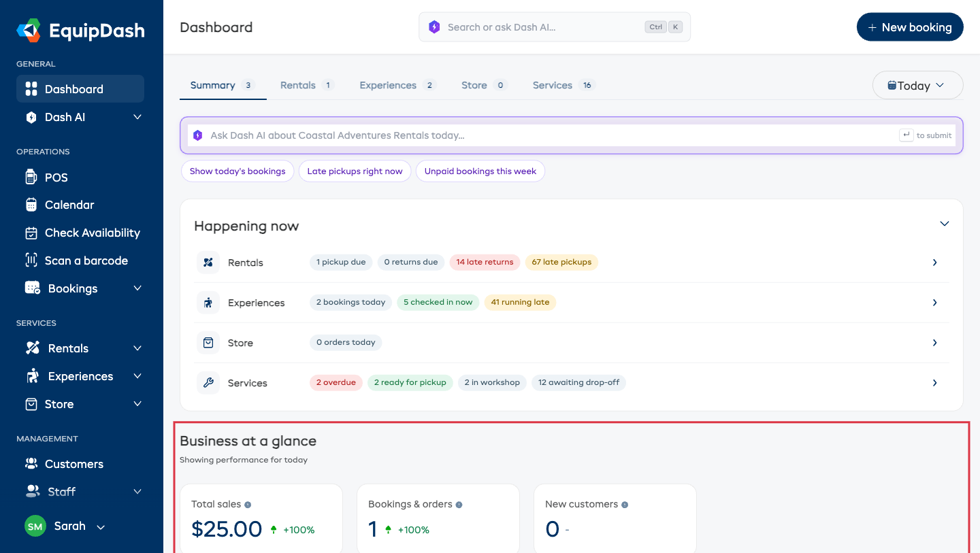Switch to the Experiences tab
980x553 pixels.
click(397, 86)
